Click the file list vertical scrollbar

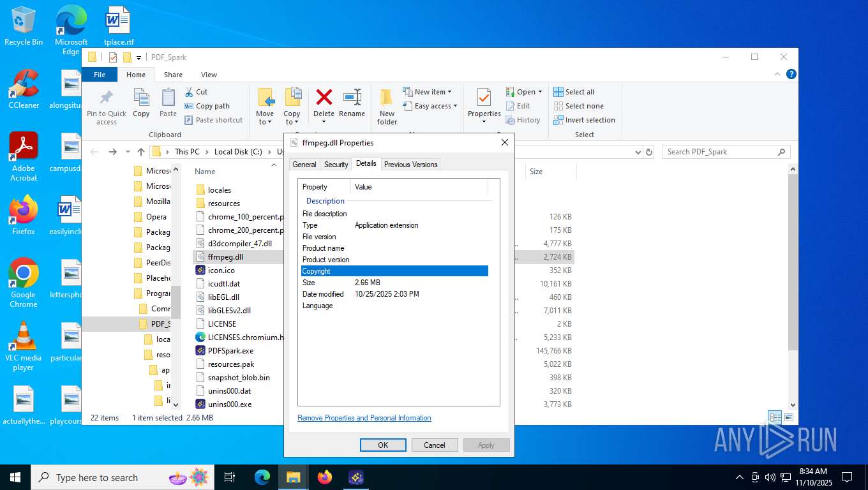pyautogui.click(x=793, y=262)
